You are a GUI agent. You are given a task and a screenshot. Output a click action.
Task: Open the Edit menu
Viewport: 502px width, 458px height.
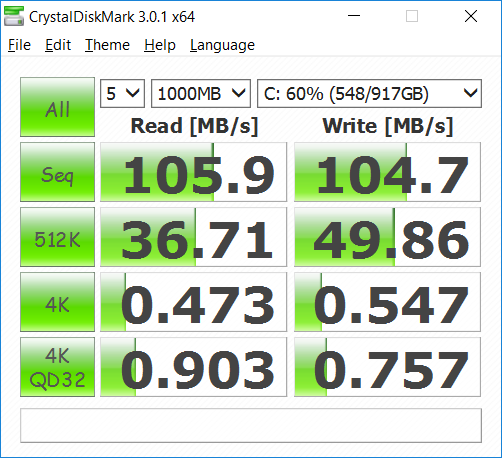tap(58, 45)
